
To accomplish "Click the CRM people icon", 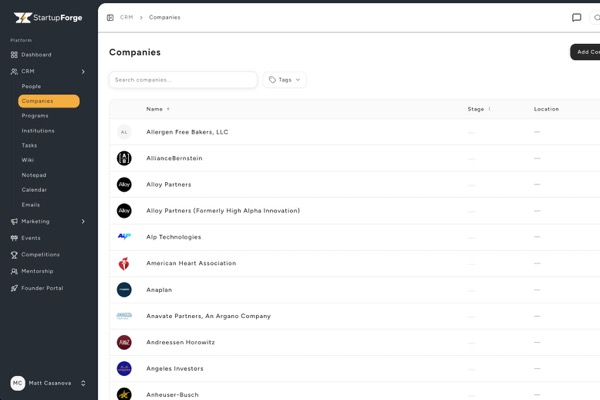I will [x=14, y=72].
